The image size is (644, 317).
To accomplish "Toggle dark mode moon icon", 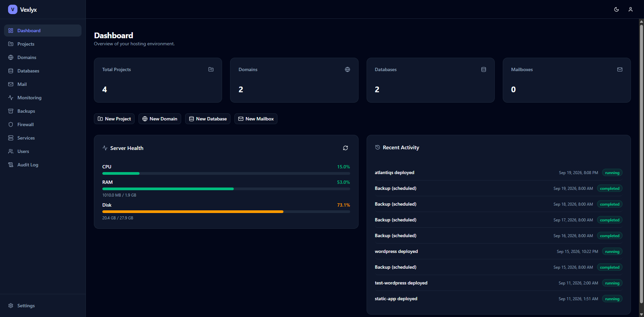I will point(616,9).
